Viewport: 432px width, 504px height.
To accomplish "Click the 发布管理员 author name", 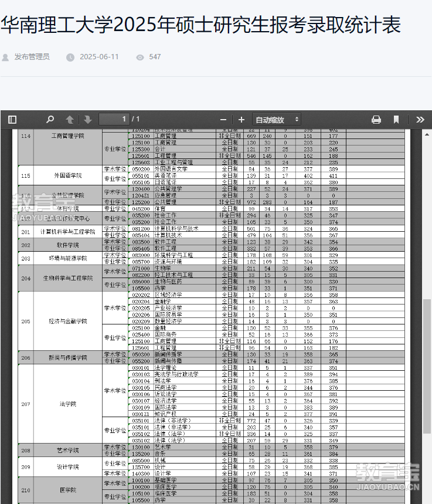I will 32,57.
